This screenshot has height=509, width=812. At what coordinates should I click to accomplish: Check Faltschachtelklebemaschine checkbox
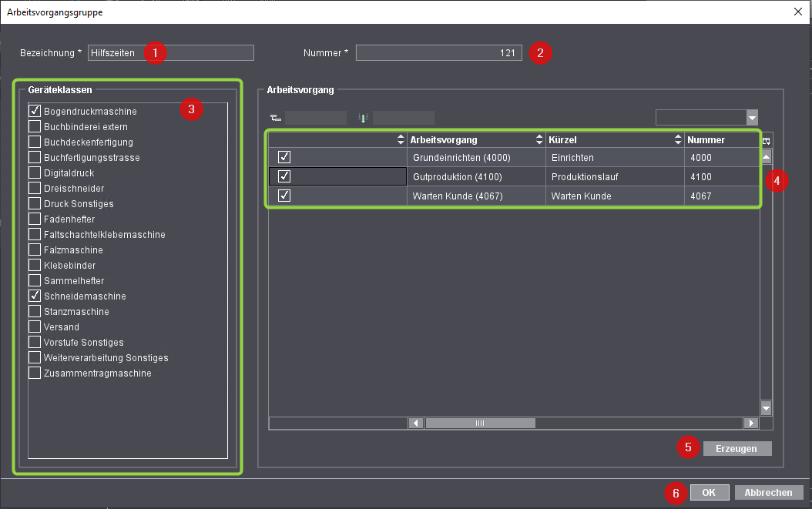point(35,234)
